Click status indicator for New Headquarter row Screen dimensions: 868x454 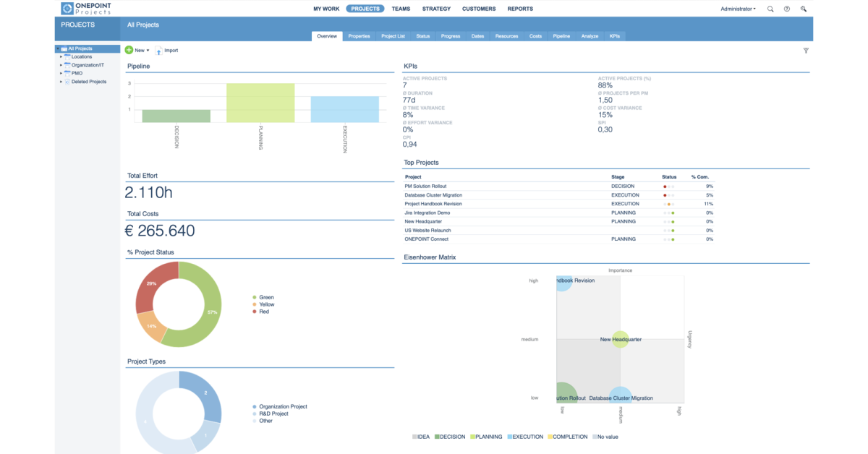[668, 221]
